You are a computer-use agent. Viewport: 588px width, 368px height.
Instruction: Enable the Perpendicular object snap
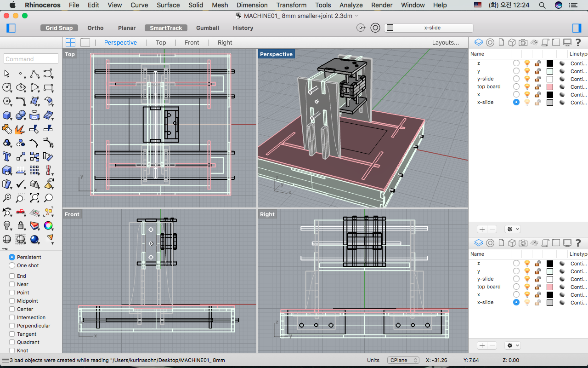tap(12, 326)
